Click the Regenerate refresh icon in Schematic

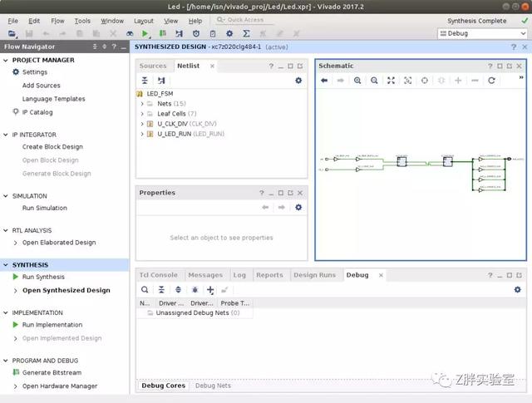(x=491, y=81)
